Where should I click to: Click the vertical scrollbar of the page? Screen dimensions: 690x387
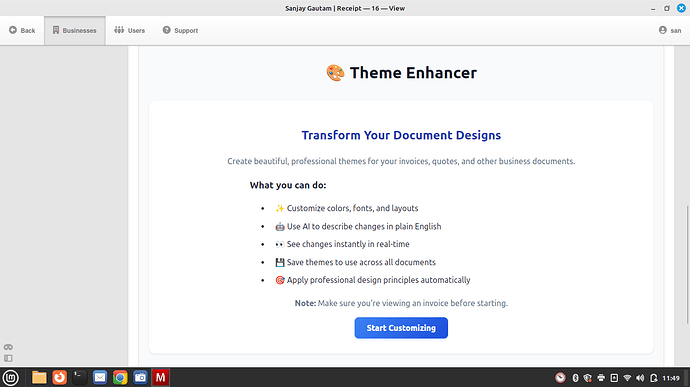[687, 264]
